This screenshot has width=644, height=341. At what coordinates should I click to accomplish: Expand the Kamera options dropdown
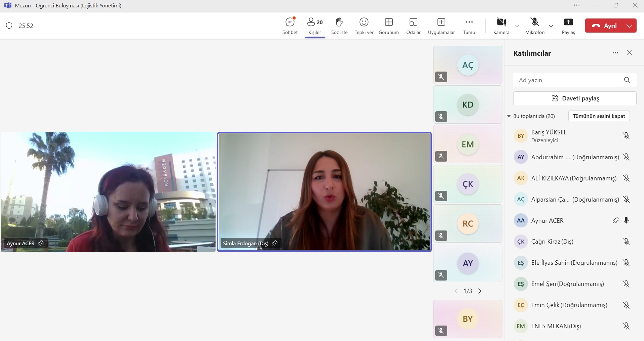pyautogui.click(x=517, y=26)
